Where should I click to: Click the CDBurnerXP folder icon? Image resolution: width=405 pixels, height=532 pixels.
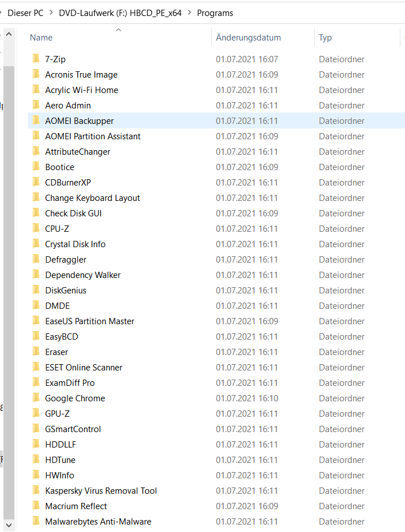[36, 182]
